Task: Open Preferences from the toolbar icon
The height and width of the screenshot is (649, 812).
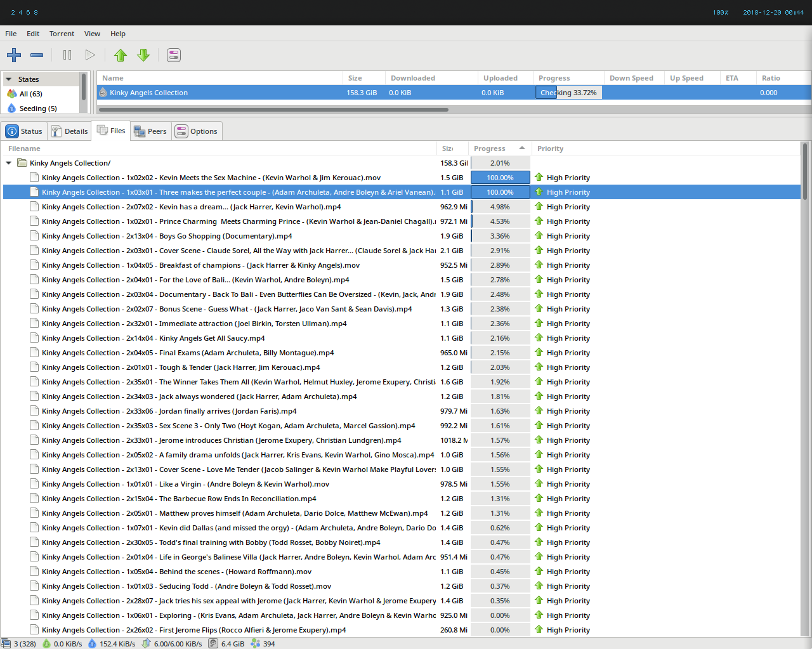Action: point(174,55)
